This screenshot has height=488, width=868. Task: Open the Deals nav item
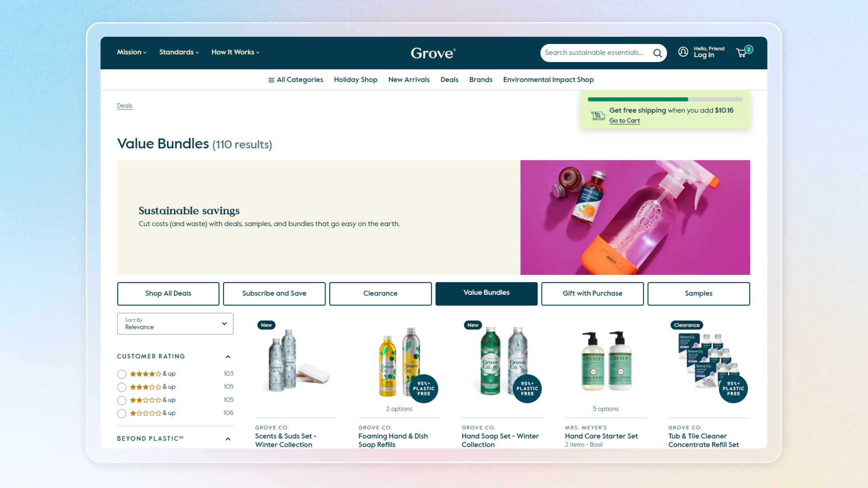[449, 80]
